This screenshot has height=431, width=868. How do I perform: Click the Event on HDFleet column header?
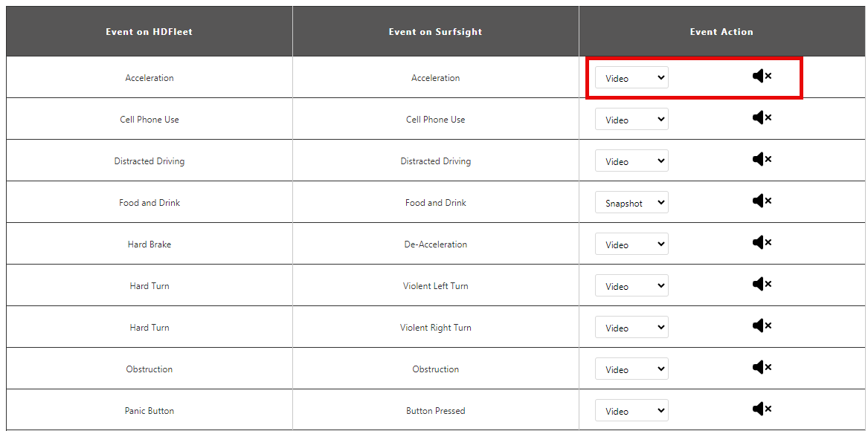coord(150,31)
